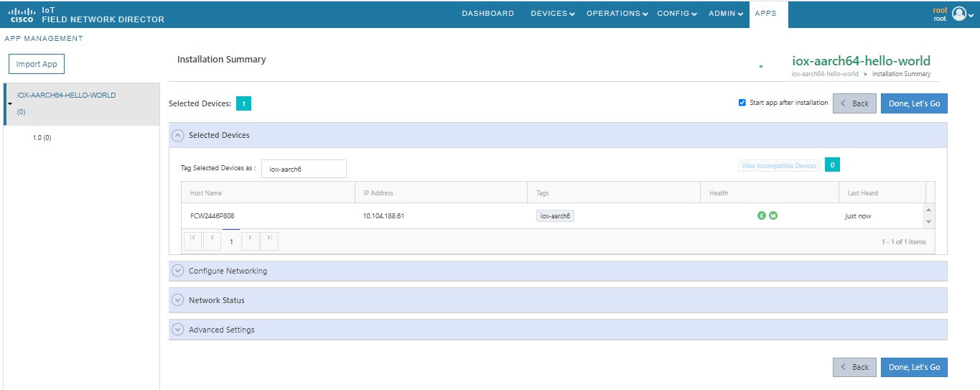Open the DEVICES dropdown menu
The image size is (980, 390).
tap(553, 14)
